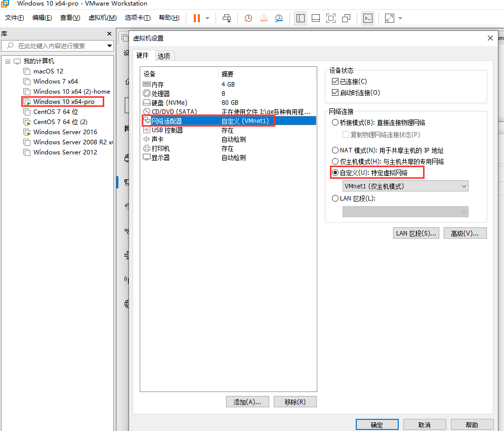Select 仅主机模式(H) radio button
This screenshot has width=504, height=431.
click(335, 162)
